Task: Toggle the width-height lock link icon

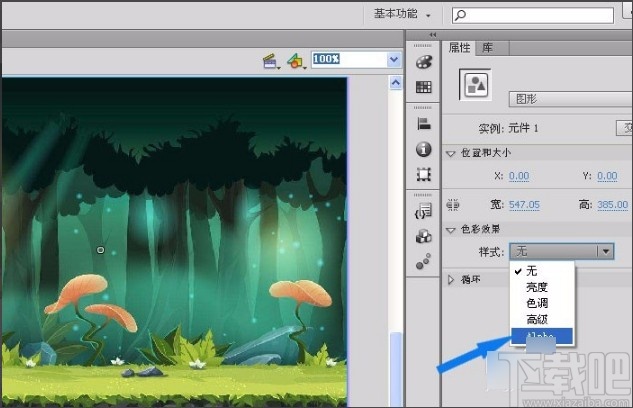Action: click(x=453, y=205)
